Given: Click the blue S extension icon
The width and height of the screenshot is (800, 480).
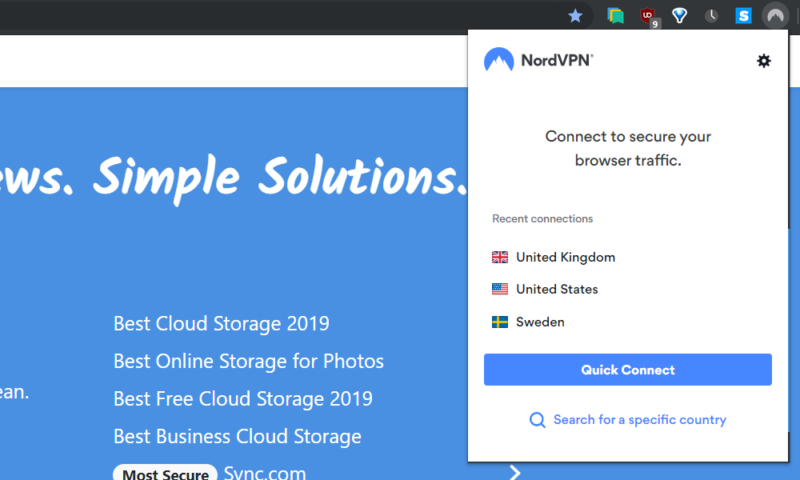Looking at the screenshot, I should point(743,16).
